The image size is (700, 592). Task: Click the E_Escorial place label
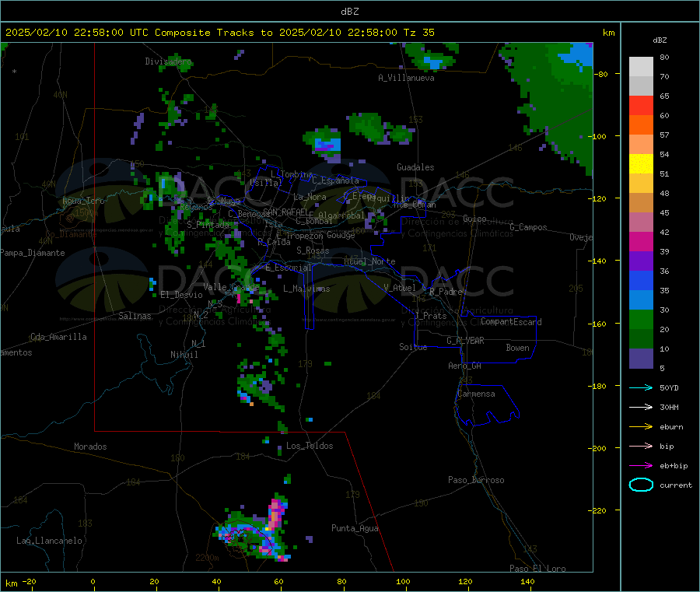(x=289, y=268)
